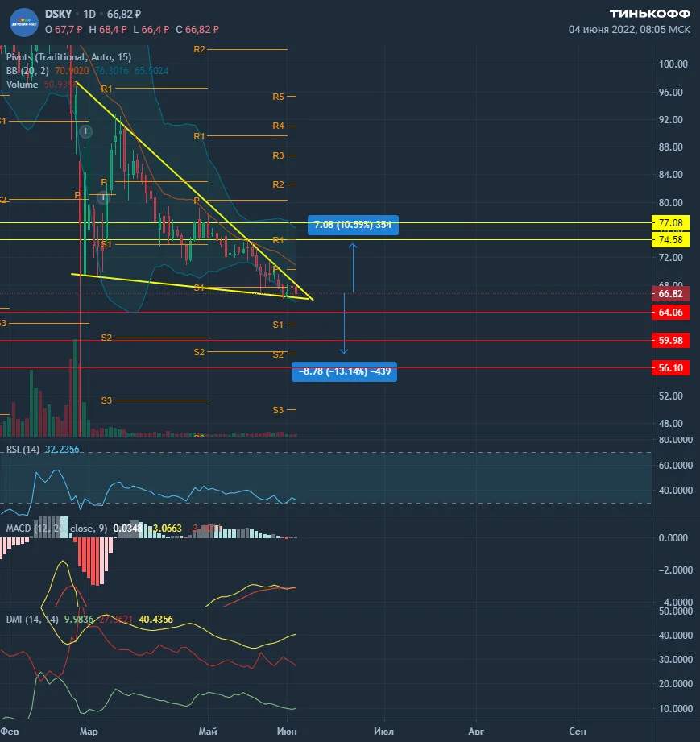This screenshot has width=700, height=742.
Task: Click the red 56.10 support level tag
Action: click(671, 367)
